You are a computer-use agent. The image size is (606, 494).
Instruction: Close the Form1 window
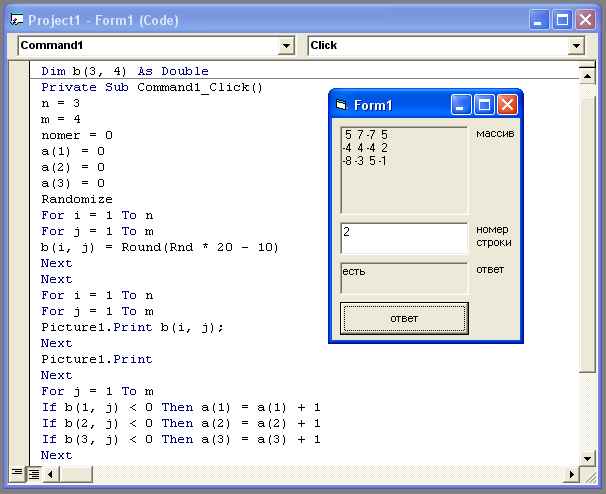[x=507, y=105]
